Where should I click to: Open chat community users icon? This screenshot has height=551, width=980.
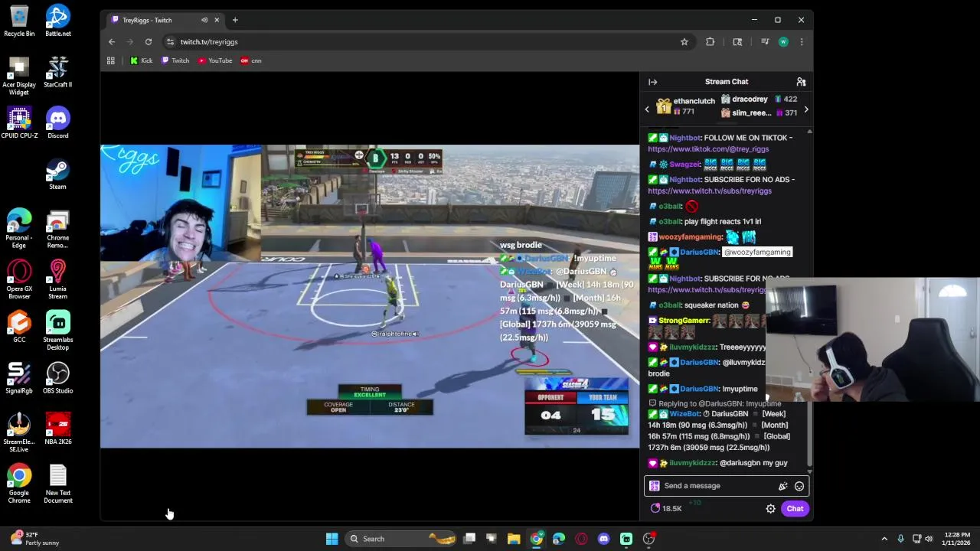click(801, 82)
